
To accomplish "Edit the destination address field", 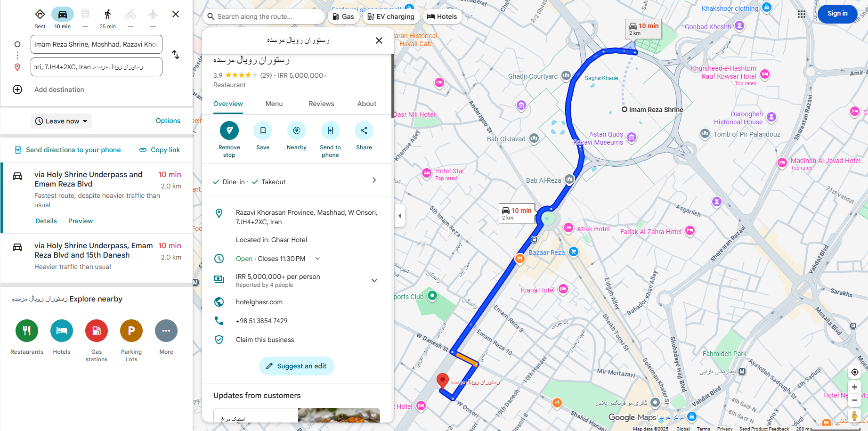I will [x=97, y=67].
